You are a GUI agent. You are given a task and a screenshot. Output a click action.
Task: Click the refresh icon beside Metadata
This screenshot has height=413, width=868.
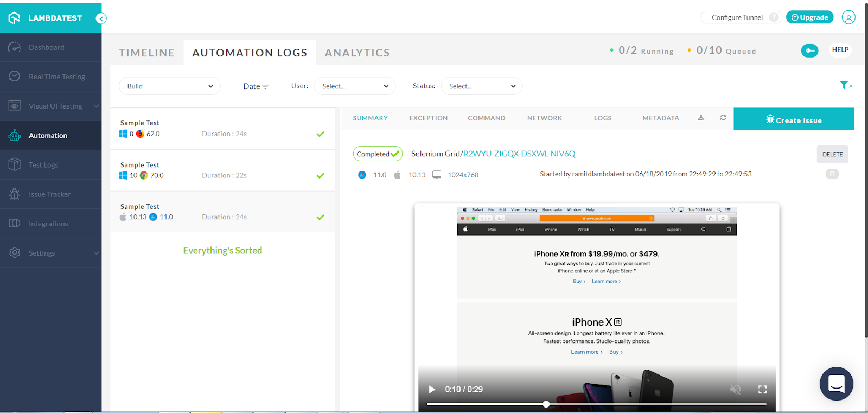[x=723, y=118]
